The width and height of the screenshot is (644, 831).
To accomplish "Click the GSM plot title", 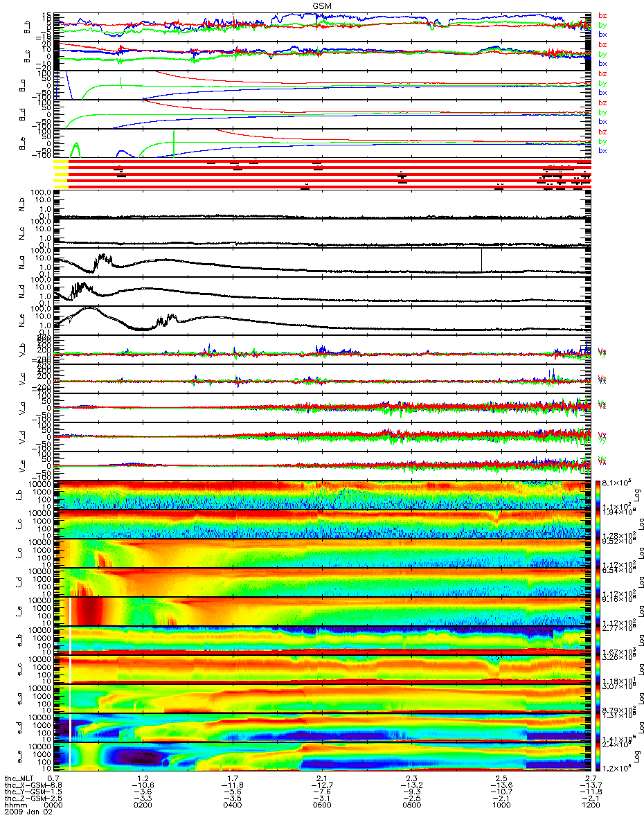I will [322, 5].
